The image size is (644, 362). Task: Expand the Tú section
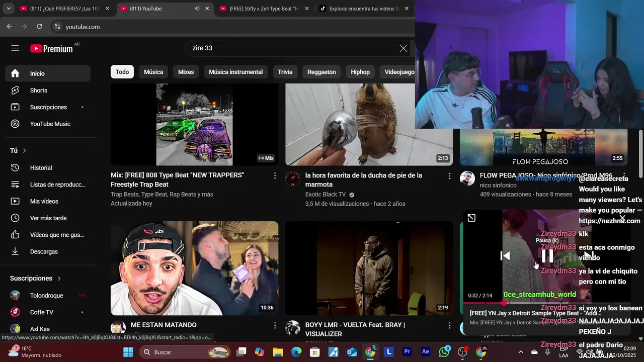point(18,150)
